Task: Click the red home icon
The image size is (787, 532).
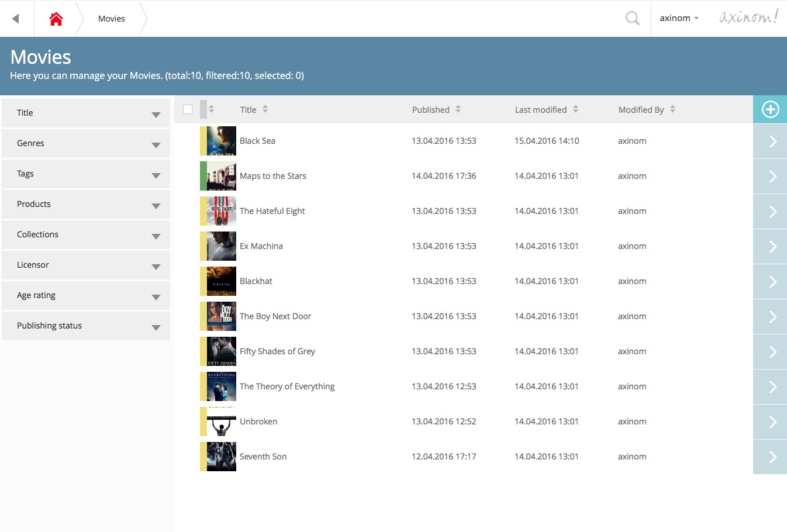Action: click(x=56, y=19)
